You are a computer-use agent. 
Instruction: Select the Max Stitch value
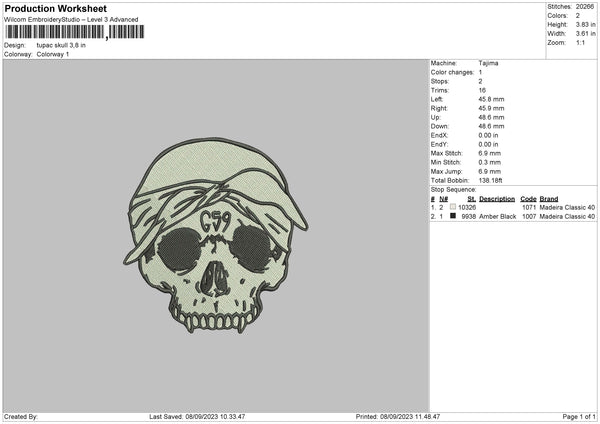pos(489,153)
